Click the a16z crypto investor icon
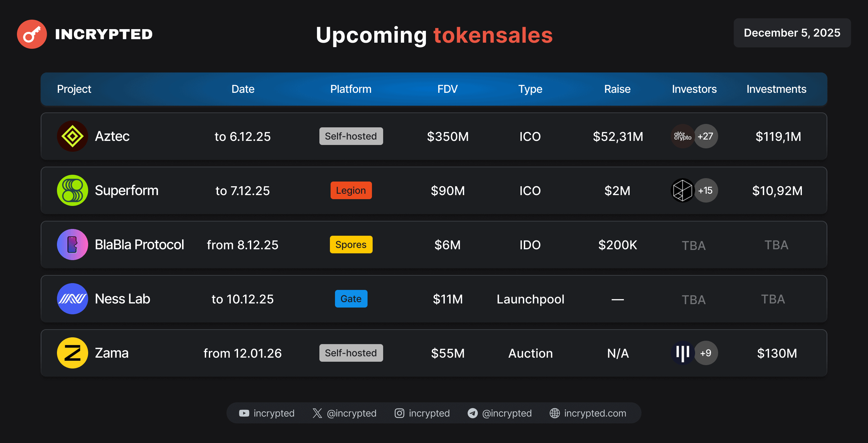The image size is (868, 443). click(682, 136)
